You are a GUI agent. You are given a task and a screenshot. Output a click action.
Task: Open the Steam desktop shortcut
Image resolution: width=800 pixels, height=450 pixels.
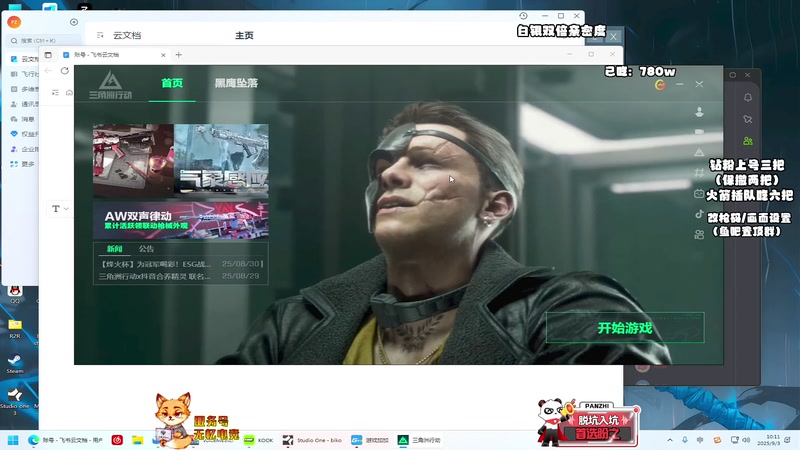(x=14, y=363)
